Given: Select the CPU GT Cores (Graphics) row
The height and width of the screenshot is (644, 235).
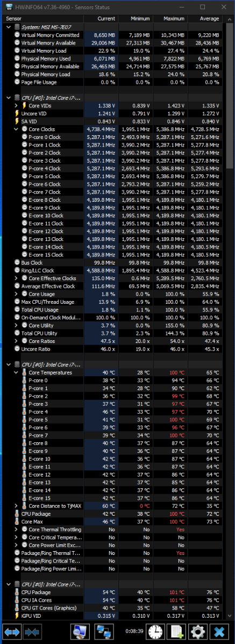Looking at the screenshot, I should pyautogui.click(x=112, y=608).
